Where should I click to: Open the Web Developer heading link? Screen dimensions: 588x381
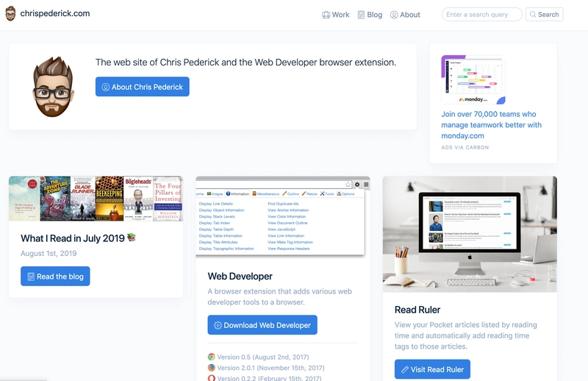[240, 277]
